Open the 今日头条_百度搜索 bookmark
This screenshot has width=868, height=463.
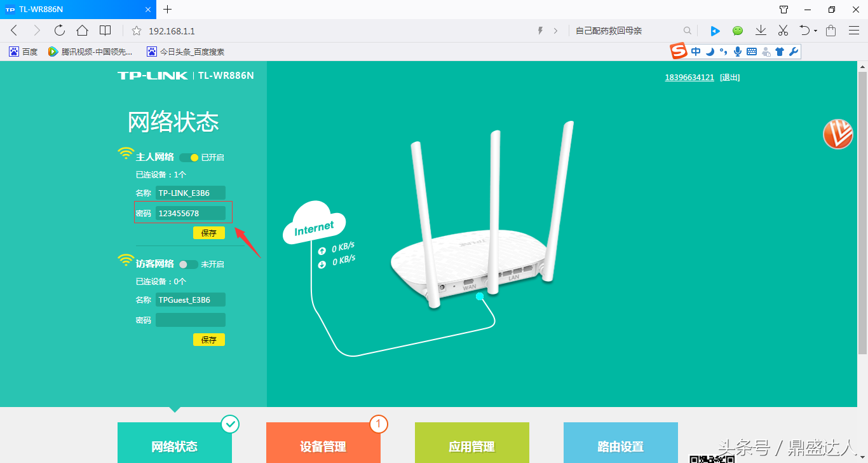[186, 52]
